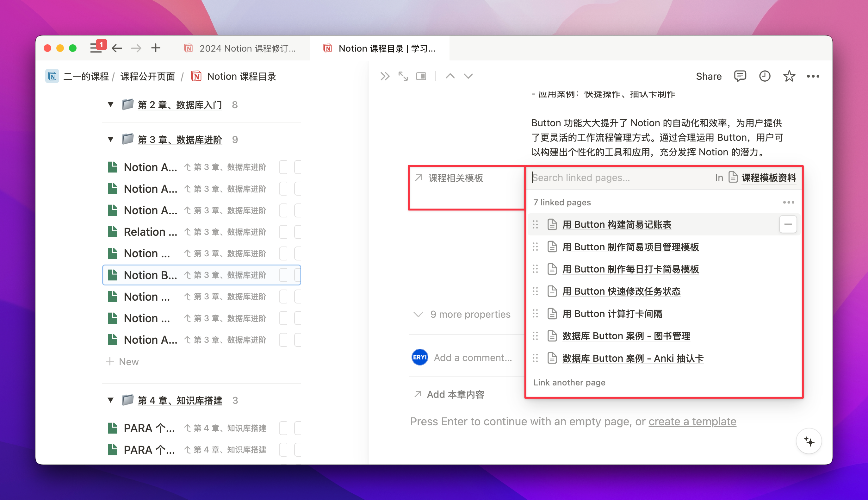This screenshot has width=868, height=500.
Task: Expand 9 more properties
Action: (x=462, y=314)
